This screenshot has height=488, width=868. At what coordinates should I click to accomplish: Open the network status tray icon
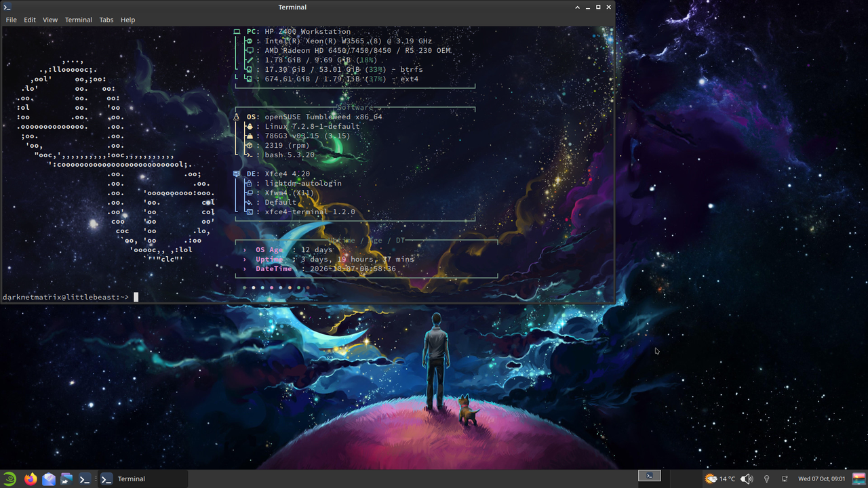pos(785,479)
